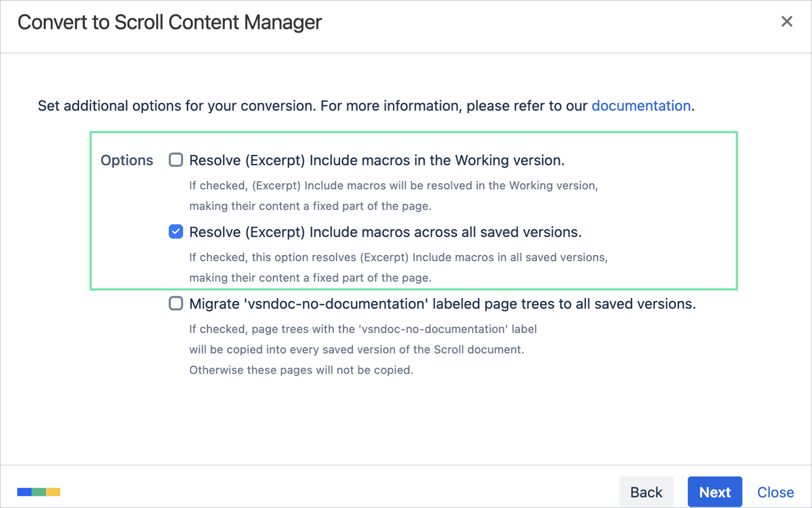The image size is (812, 508).
Task: Go back with the Back button
Action: point(646,492)
